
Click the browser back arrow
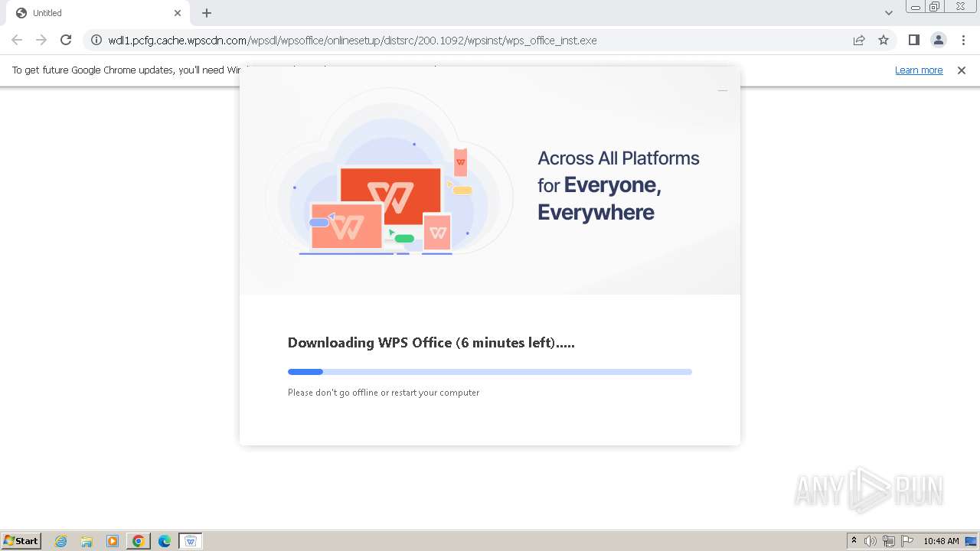click(x=17, y=40)
